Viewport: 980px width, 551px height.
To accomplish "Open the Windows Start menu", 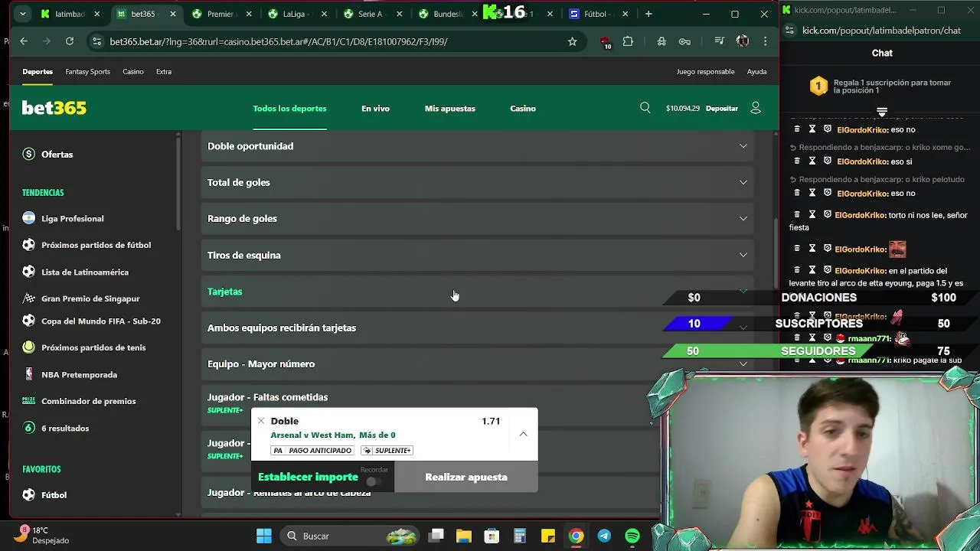I will tap(264, 536).
